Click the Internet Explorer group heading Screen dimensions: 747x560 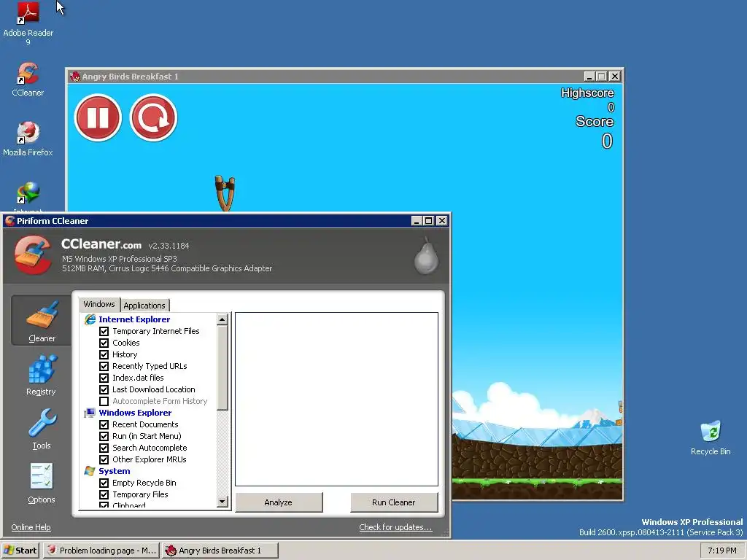click(x=134, y=319)
